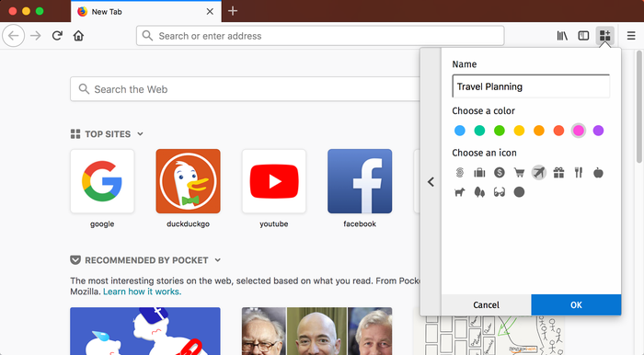The height and width of the screenshot is (355, 644).
Task: Go back in containers panel via chevron
Action: [x=431, y=181]
